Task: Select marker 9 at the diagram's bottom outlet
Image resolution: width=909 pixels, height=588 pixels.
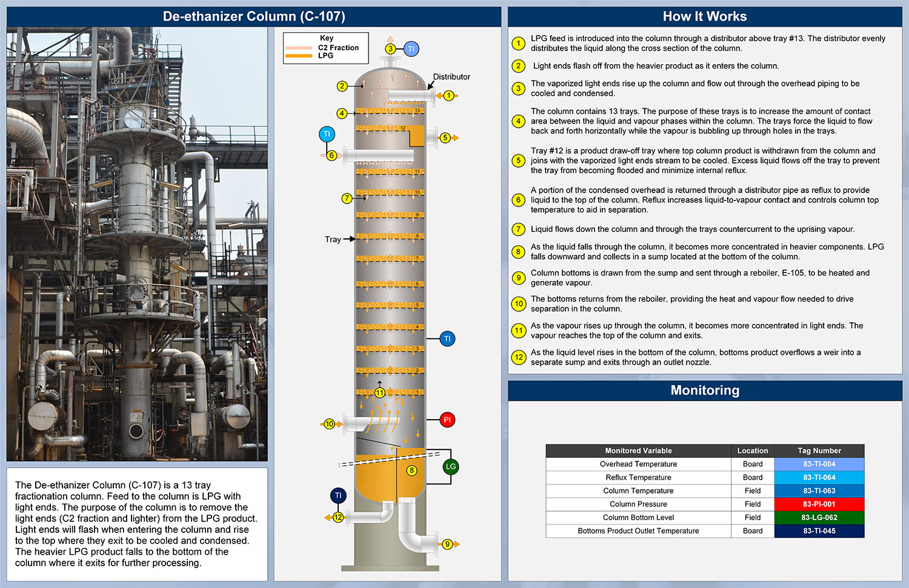Action: click(447, 544)
